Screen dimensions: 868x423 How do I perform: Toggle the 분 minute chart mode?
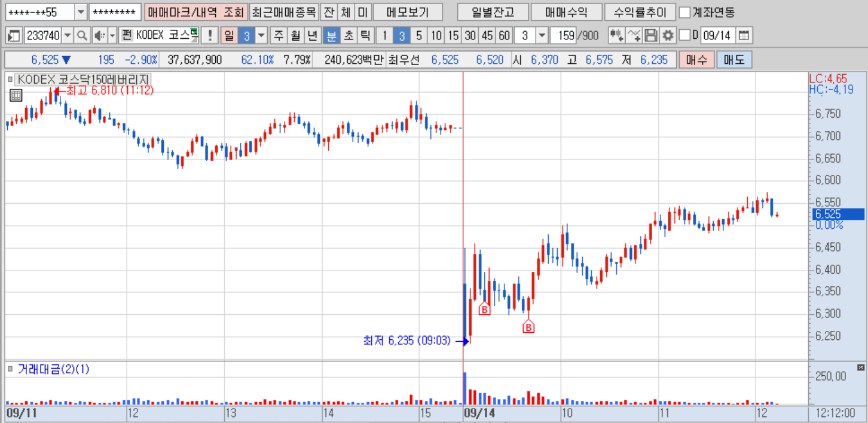(331, 36)
